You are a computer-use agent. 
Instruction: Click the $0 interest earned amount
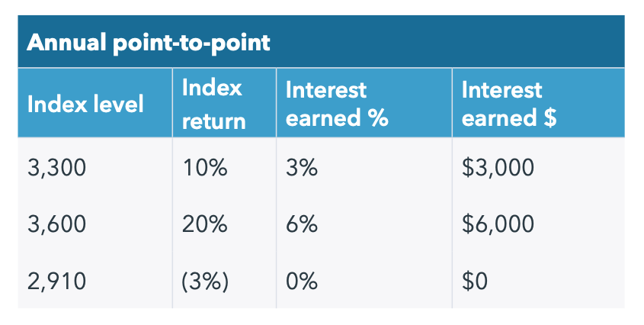475,282
